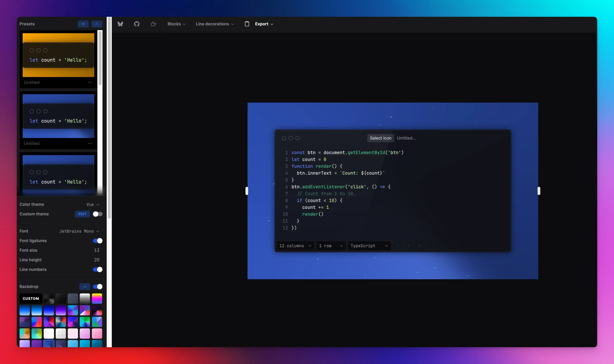The width and height of the screenshot is (614, 364).
Task: Disable Font ligatures toggle
Action: [98, 241]
